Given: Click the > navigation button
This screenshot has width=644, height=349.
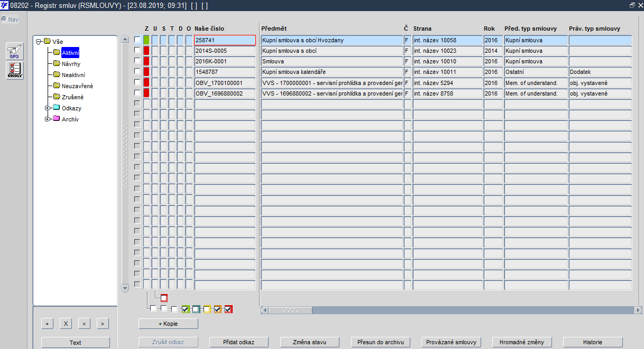Looking at the screenshot, I should (103, 323).
